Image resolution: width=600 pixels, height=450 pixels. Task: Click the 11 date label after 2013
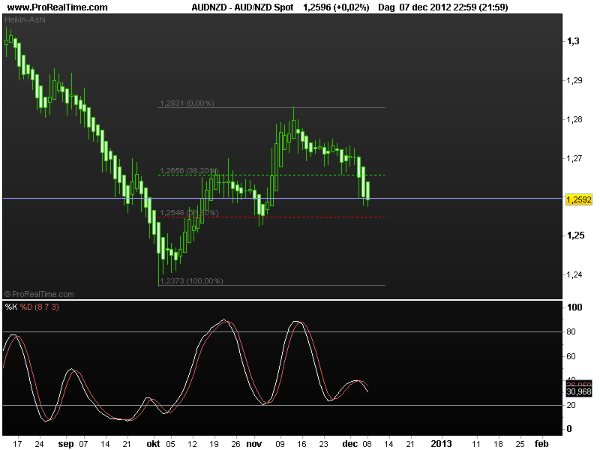(476, 444)
